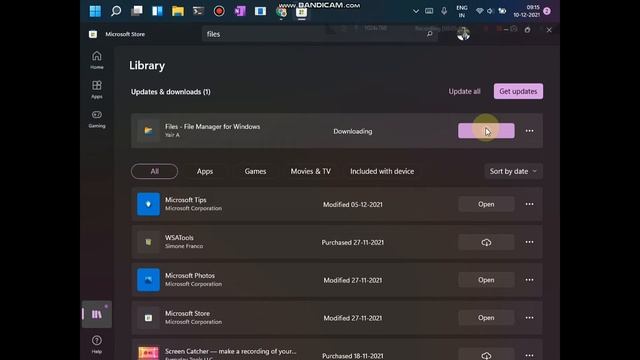Launch File Explorer from taskbar
This screenshot has width=640, height=360.
coord(178,11)
